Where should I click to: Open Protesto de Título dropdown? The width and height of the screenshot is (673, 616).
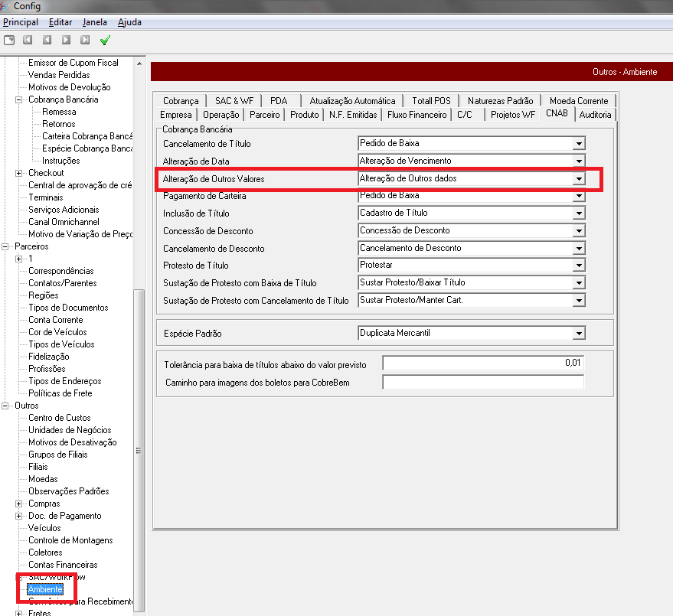coord(579,266)
